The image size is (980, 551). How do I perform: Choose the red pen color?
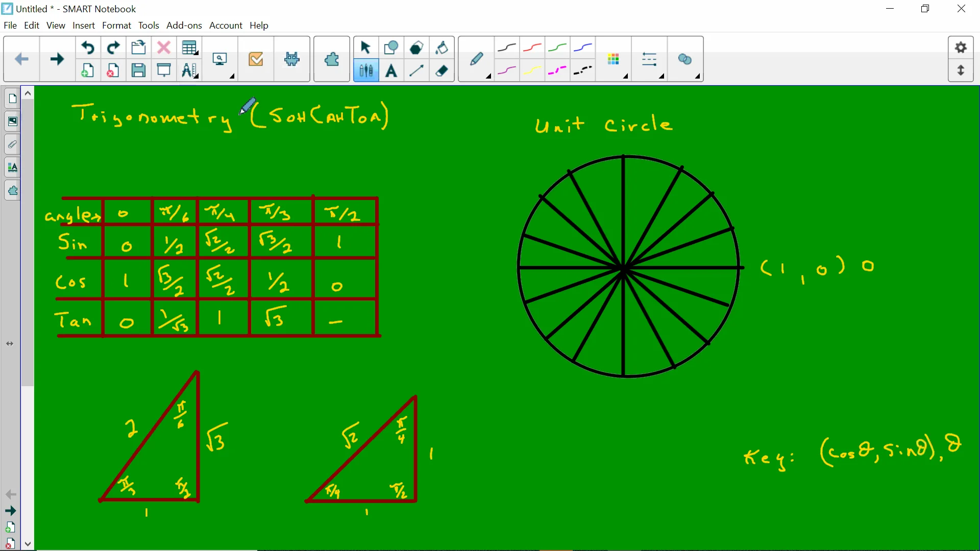532,47
